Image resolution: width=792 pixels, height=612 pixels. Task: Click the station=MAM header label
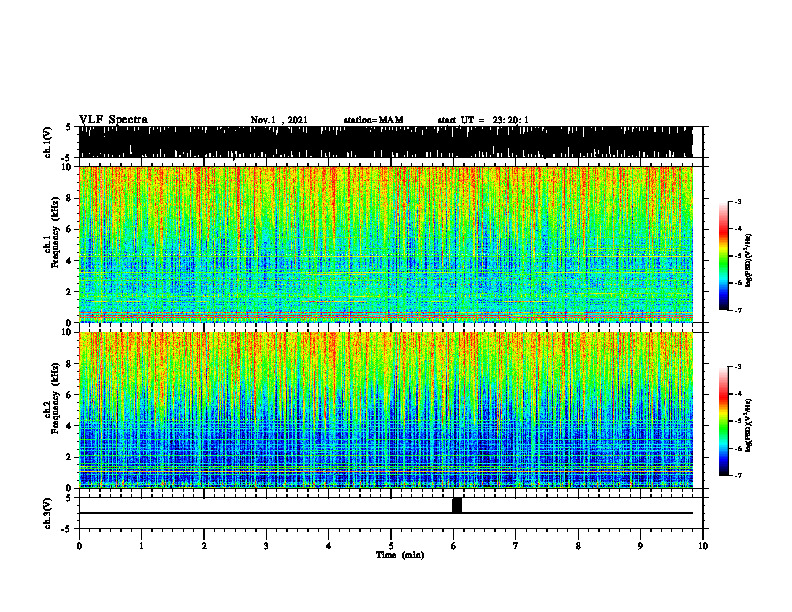373,120
